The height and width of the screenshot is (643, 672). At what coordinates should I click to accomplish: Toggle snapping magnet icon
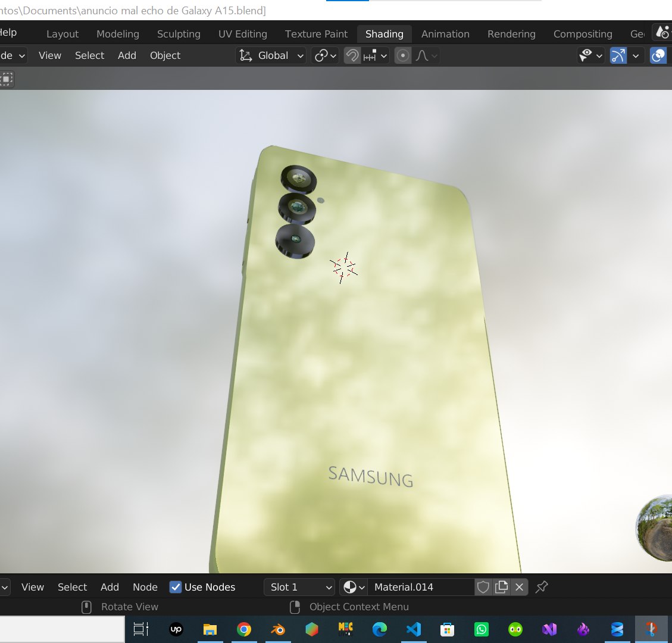click(x=352, y=56)
